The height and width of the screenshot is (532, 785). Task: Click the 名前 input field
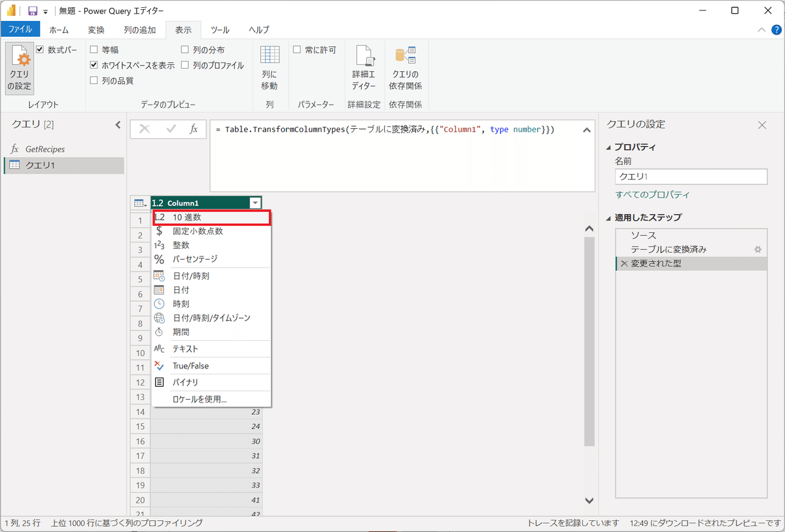(691, 176)
